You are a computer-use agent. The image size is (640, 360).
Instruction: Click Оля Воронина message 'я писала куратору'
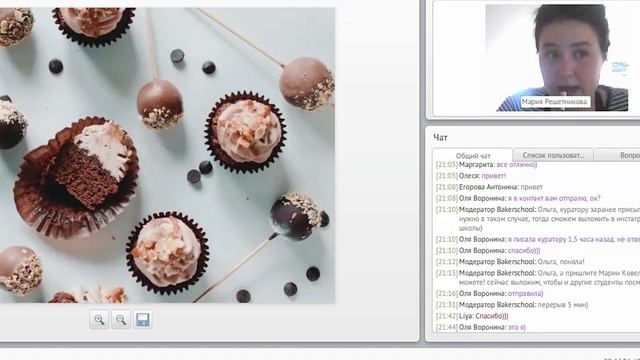[x=538, y=239]
